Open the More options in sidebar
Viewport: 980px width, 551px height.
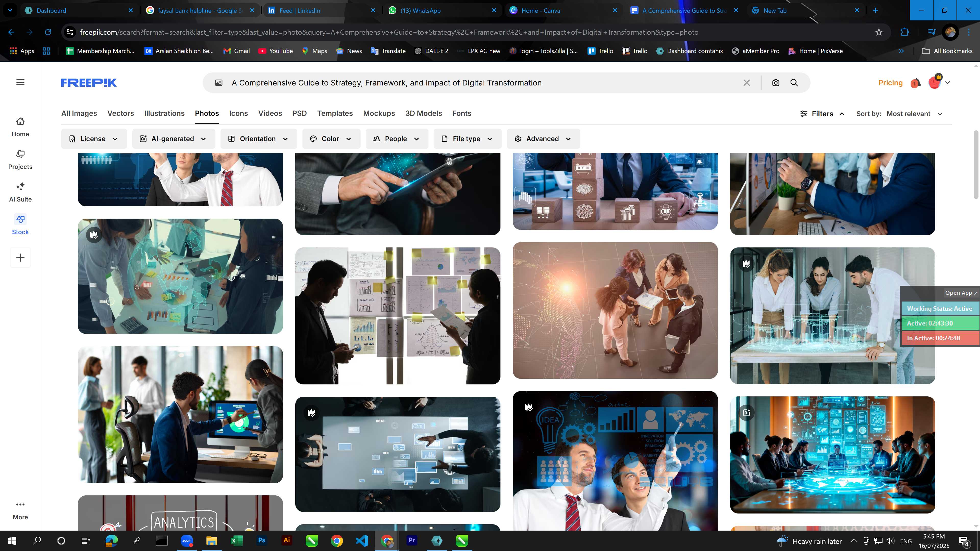point(20,510)
